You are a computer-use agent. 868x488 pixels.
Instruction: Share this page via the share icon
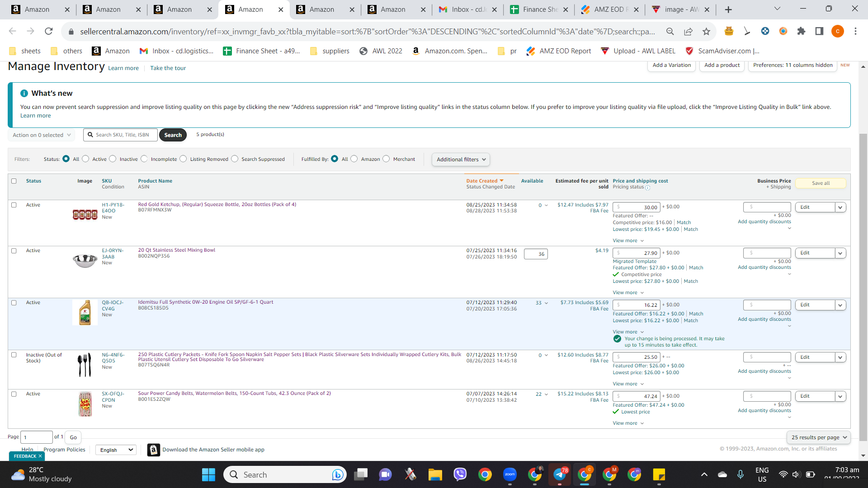tap(688, 31)
